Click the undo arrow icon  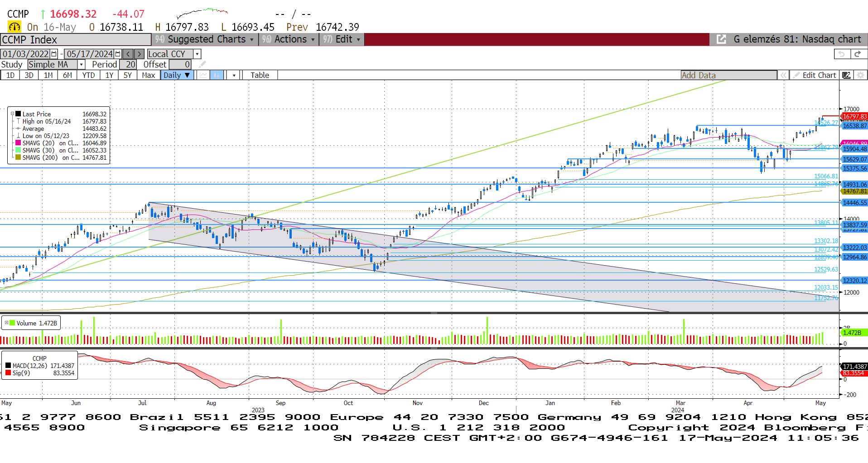[x=842, y=54]
